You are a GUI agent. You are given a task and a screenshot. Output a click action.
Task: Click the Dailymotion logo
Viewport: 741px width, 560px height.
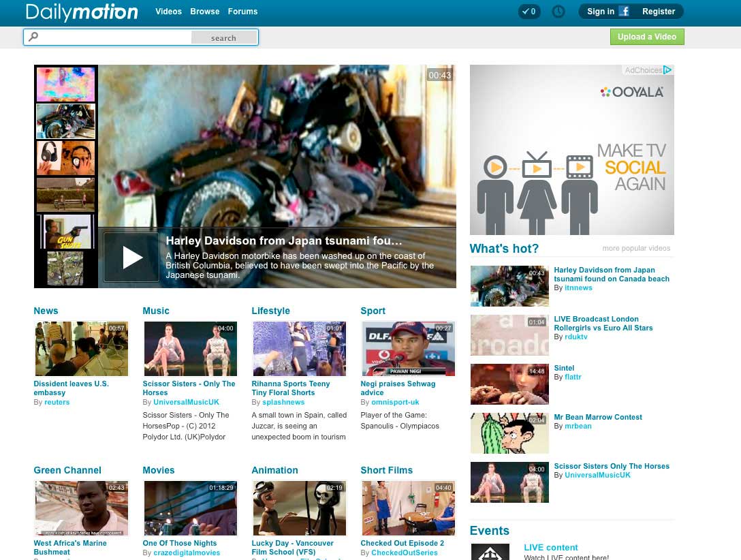[x=82, y=12]
